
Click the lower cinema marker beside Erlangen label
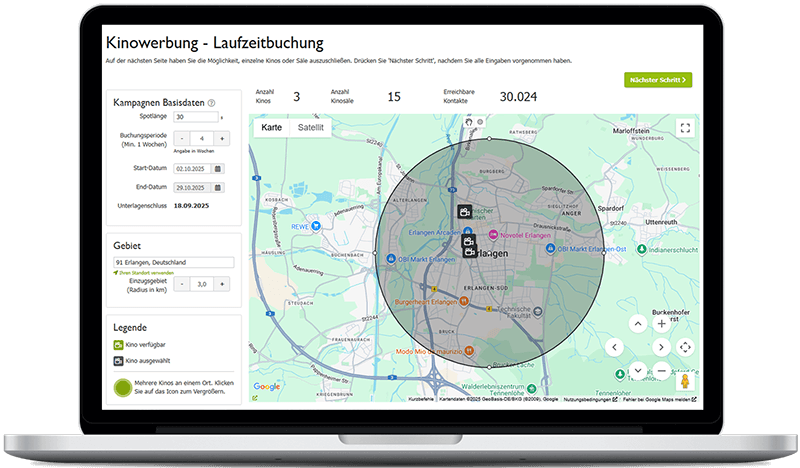(469, 251)
